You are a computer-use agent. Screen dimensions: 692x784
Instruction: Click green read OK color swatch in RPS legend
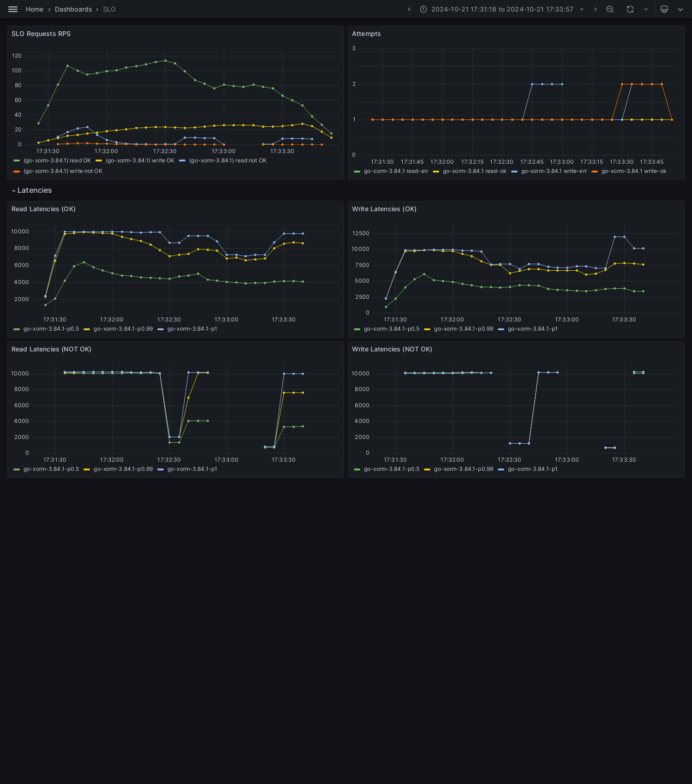(x=17, y=160)
